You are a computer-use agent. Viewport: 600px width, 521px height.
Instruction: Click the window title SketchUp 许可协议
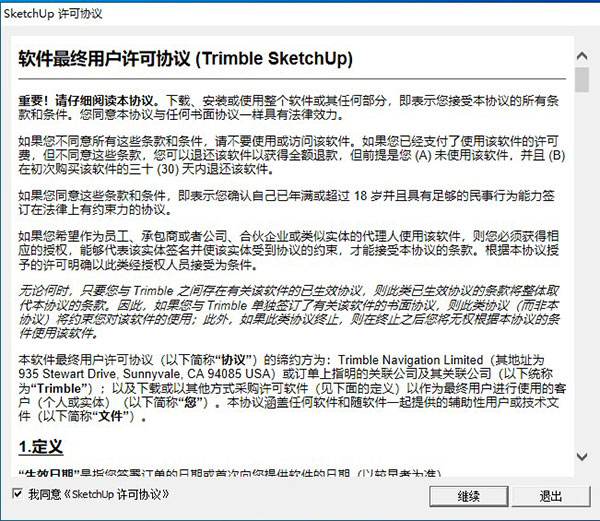coord(53,14)
